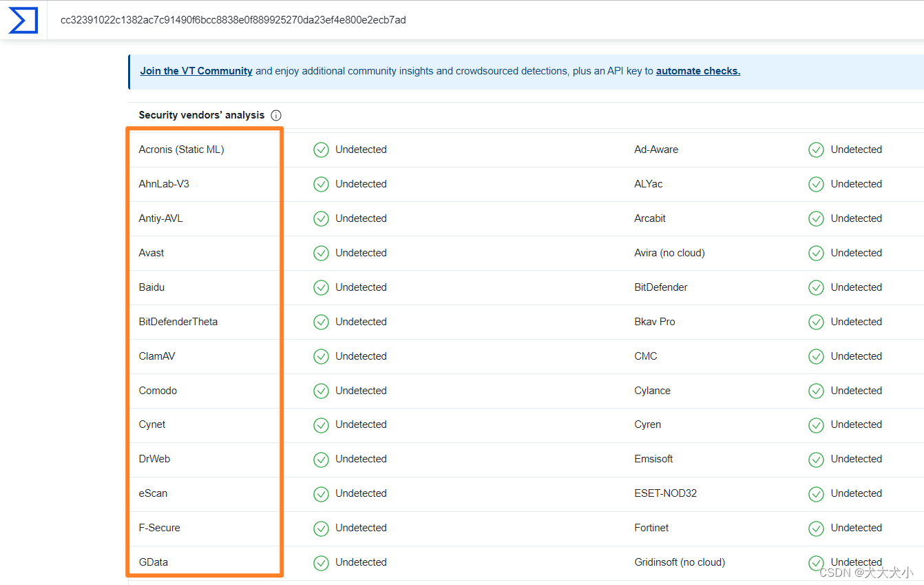The width and height of the screenshot is (924, 585).
Task: Select BitDefenderTheta vendor name
Action: click(x=178, y=322)
